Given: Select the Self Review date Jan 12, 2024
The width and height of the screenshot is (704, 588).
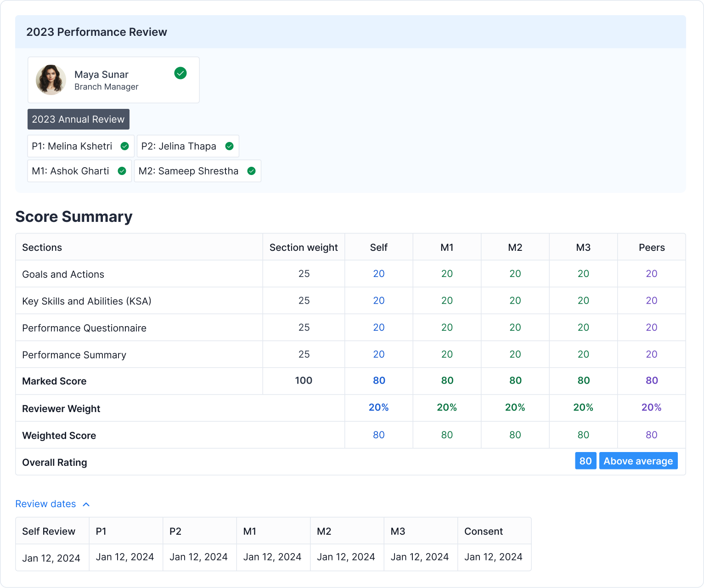Looking at the screenshot, I should point(51,557).
